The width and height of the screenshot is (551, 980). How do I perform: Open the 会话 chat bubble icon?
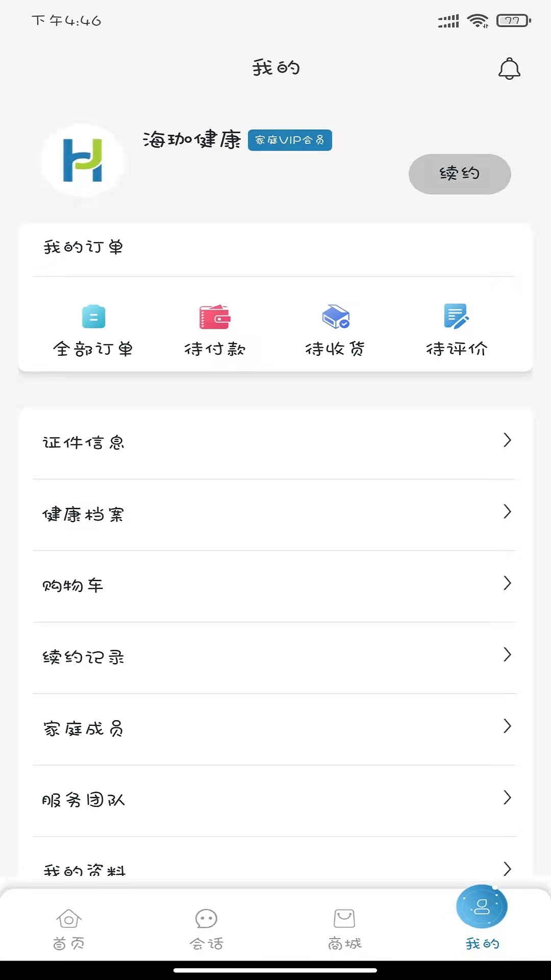click(x=206, y=919)
